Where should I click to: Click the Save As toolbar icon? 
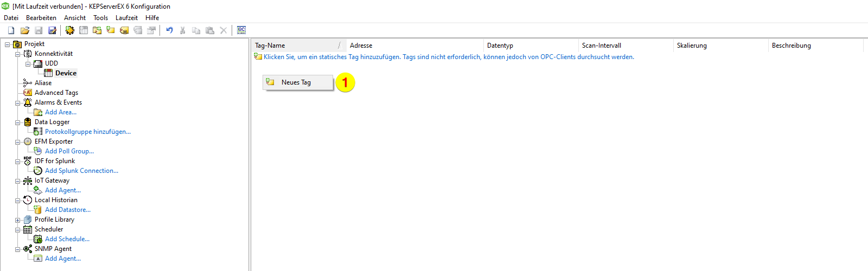click(52, 30)
